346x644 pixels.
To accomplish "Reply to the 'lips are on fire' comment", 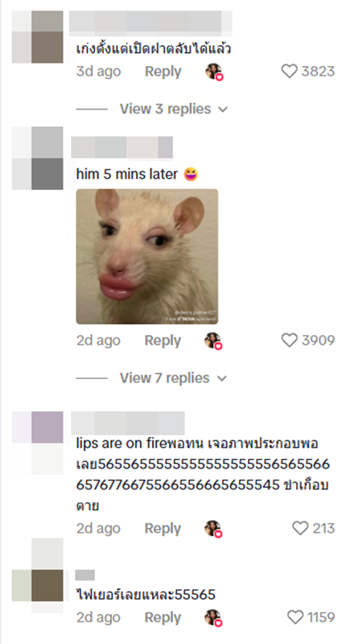I will pos(163,528).
